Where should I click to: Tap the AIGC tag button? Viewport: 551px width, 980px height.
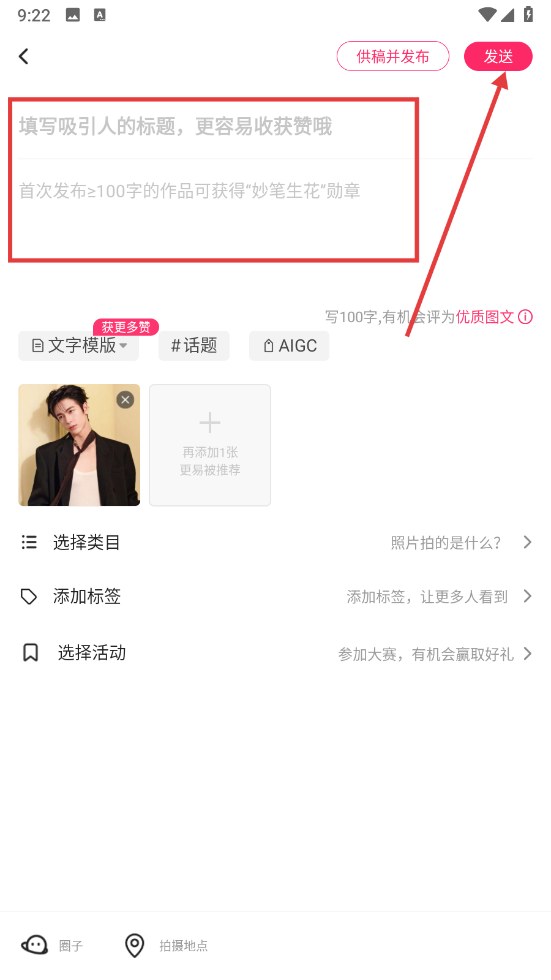(x=289, y=345)
